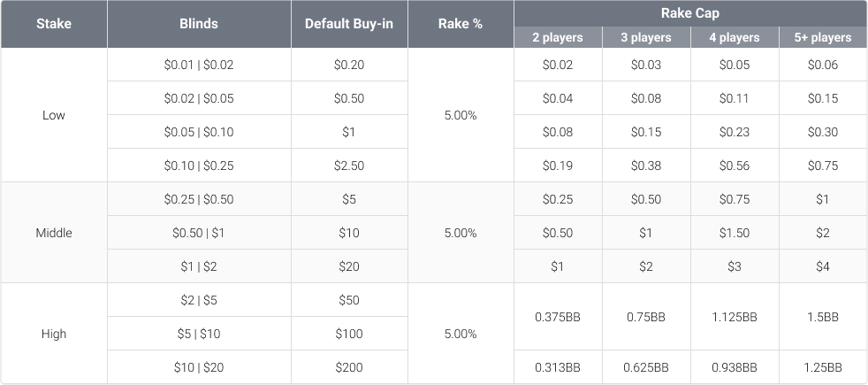Click the Rake Cap header

pos(690,12)
